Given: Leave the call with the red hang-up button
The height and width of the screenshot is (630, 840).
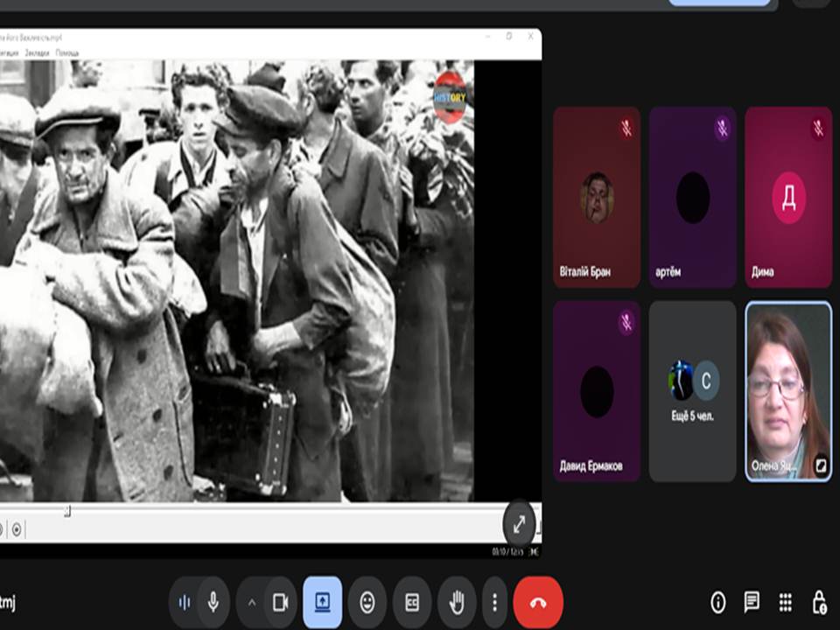Looking at the screenshot, I should tap(537, 602).
